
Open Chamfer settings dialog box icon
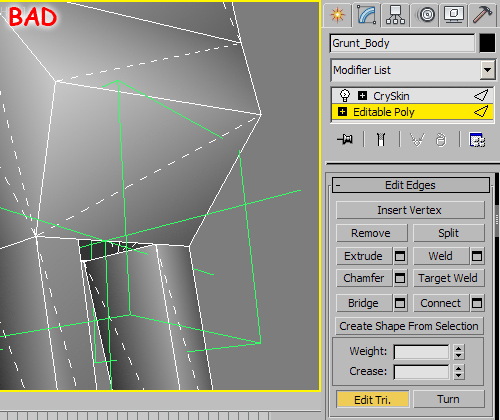click(400, 278)
